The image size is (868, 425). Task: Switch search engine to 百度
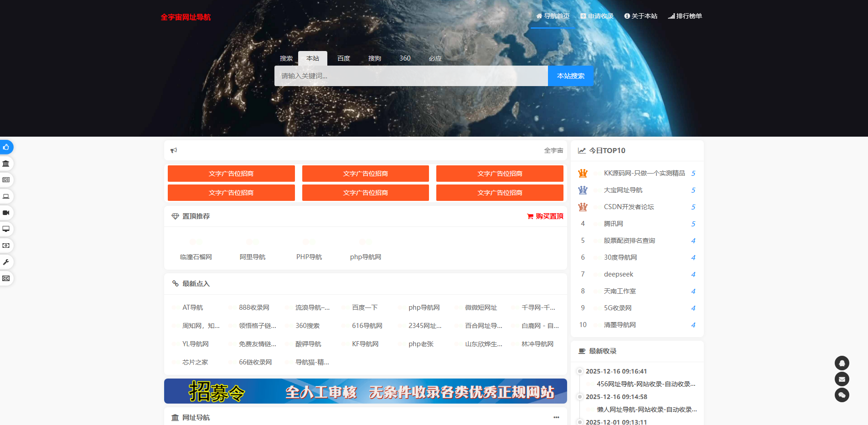343,58
